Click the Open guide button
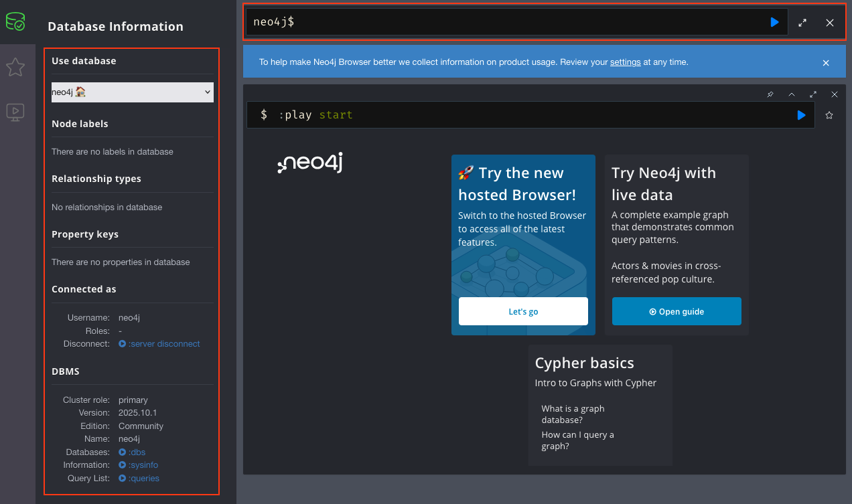 (677, 311)
